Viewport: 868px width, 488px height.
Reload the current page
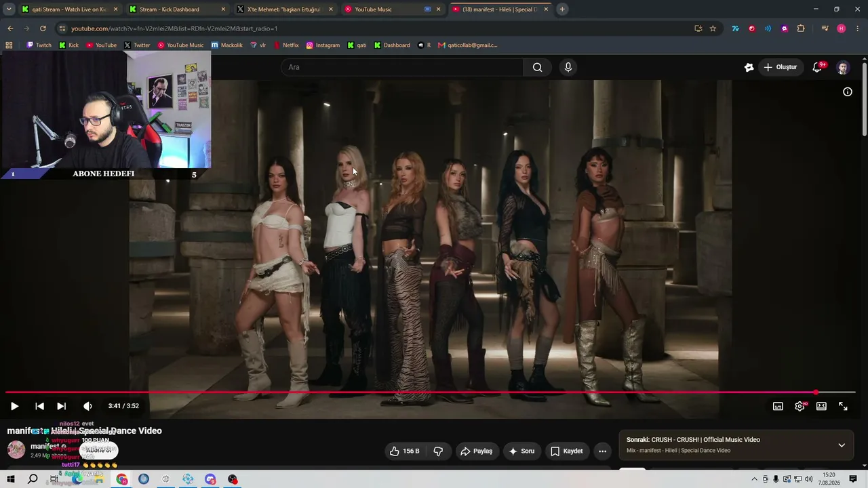point(43,28)
